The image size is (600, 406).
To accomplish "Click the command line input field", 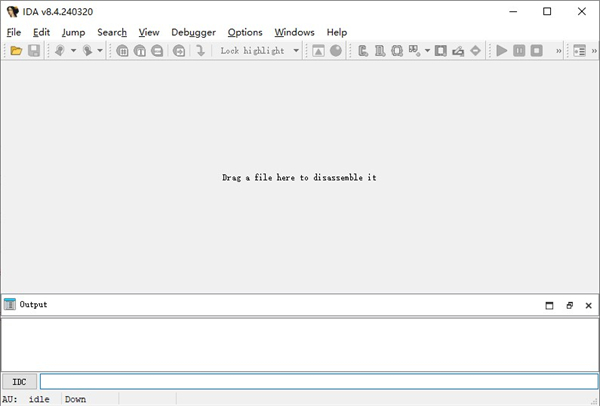I will [318, 381].
